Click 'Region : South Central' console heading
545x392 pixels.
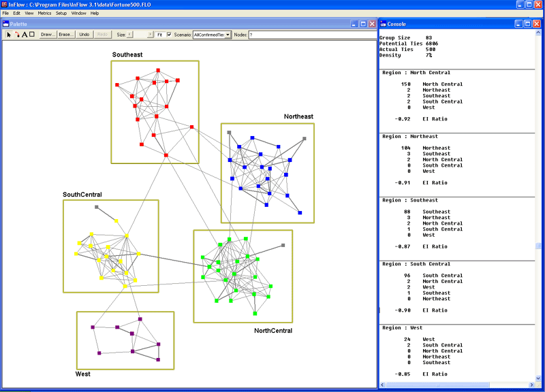[x=416, y=264]
